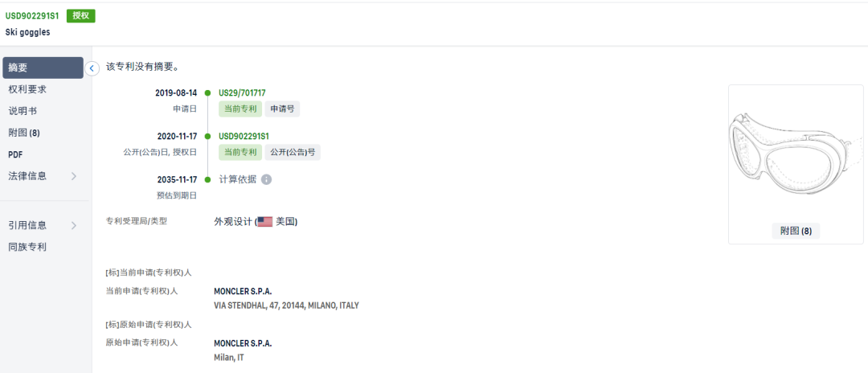
Task: Expand the 法律信息 submenu chevron
Action: click(x=74, y=177)
